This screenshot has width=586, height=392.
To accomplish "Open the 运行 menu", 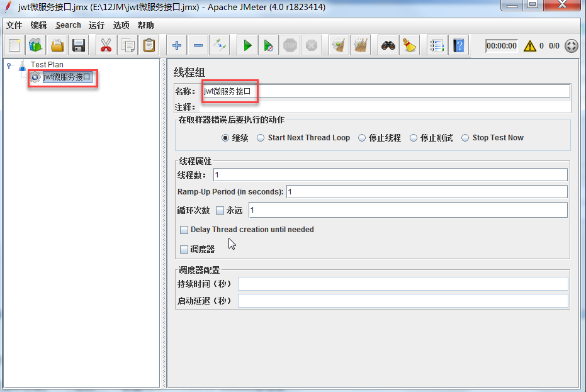I will point(96,25).
